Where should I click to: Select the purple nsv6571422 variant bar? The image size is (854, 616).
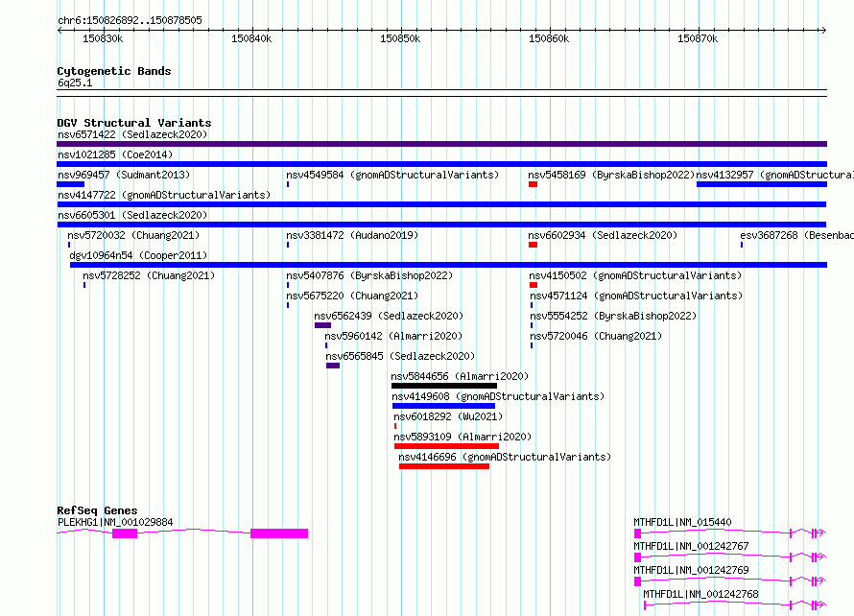pyautogui.click(x=441, y=144)
